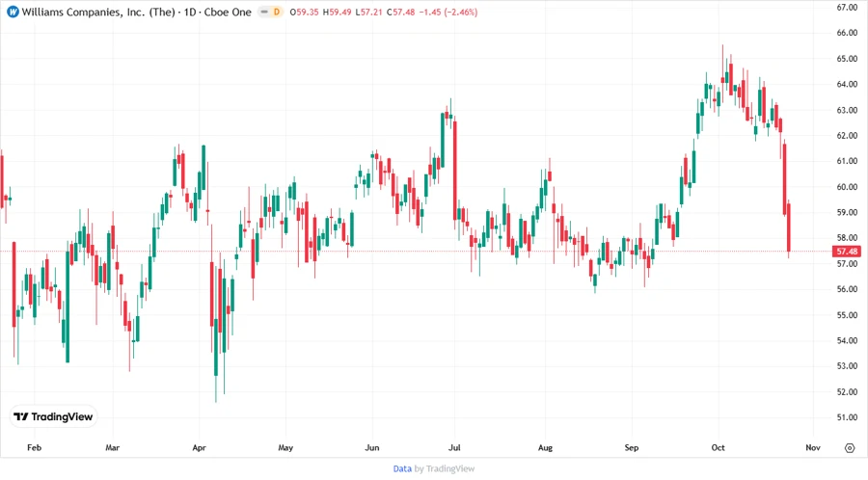Click the 63.00 price axis label
Image resolution: width=868 pixels, height=480 pixels.
point(847,110)
